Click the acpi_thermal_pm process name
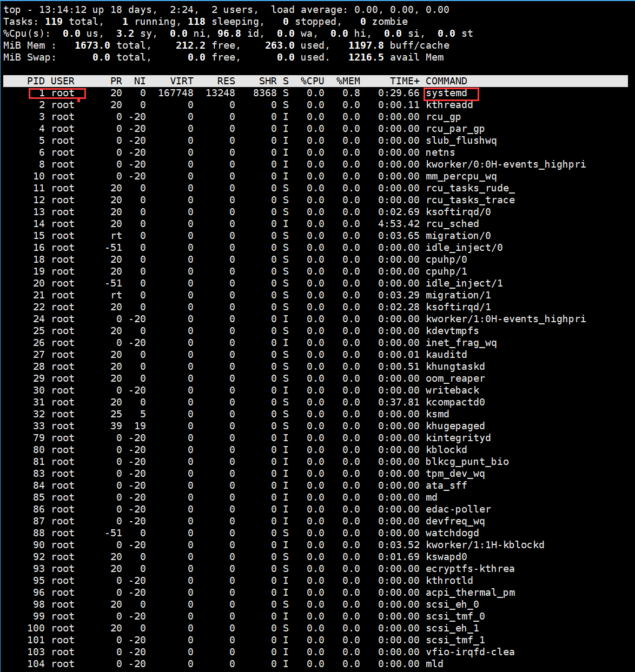635x672 pixels. tap(471, 593)
